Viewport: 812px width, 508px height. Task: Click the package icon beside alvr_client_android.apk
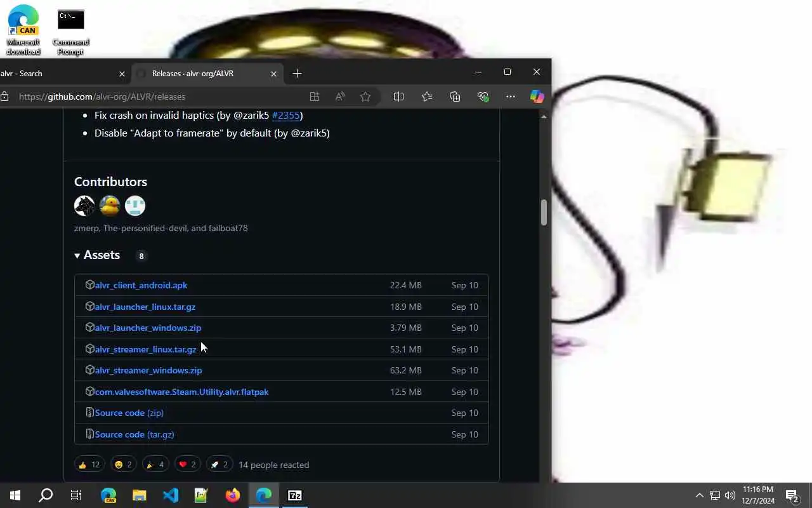(x=89, y=285)
